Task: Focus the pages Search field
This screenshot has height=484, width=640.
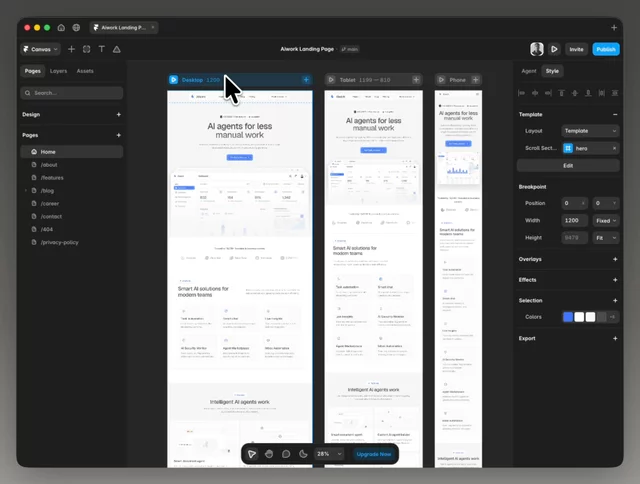Action: click(x=71, y=93)
